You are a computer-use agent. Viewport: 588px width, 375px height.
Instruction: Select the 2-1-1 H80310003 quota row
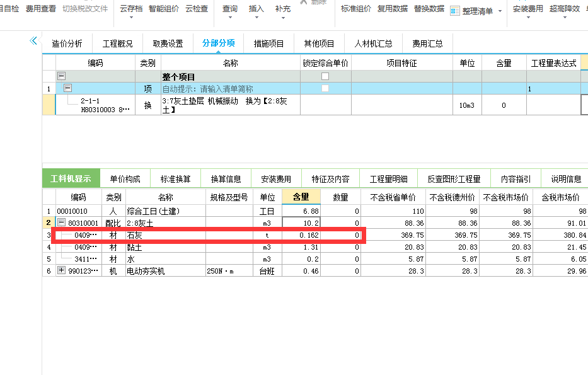point(315,105)
